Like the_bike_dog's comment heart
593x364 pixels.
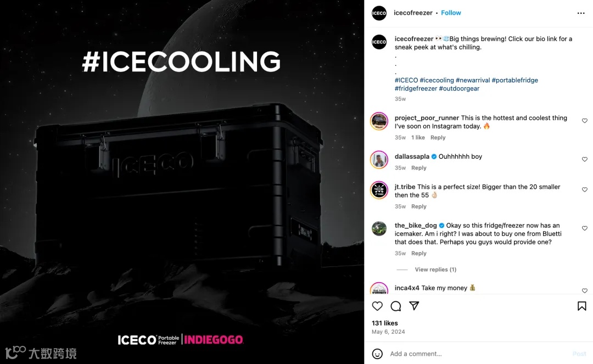tap(584, 228)
